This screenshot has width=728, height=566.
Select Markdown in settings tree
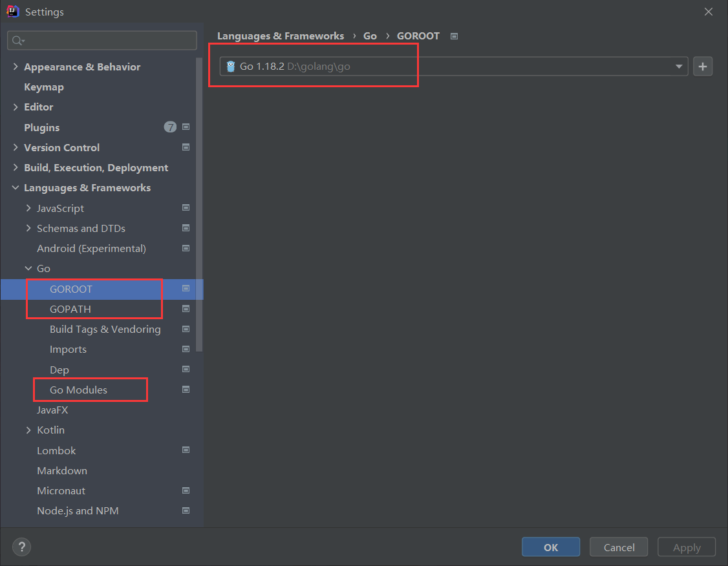coord(62,470)
